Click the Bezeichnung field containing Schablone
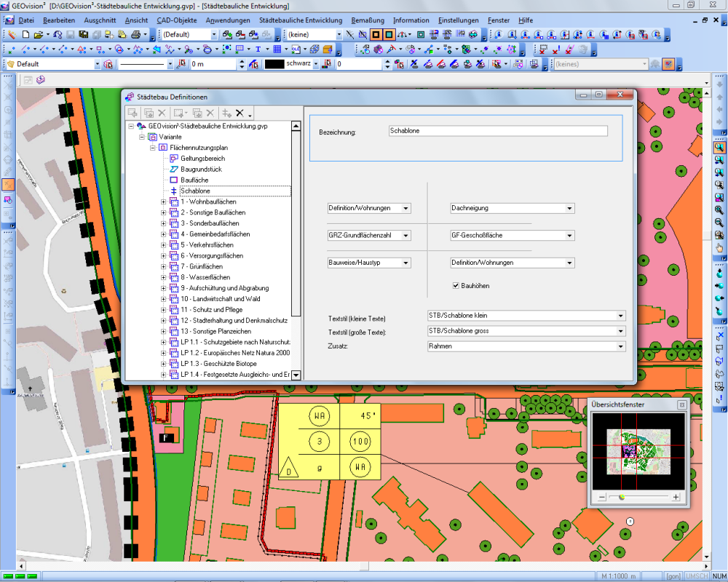728x582 pixels. tap(498, 131)
